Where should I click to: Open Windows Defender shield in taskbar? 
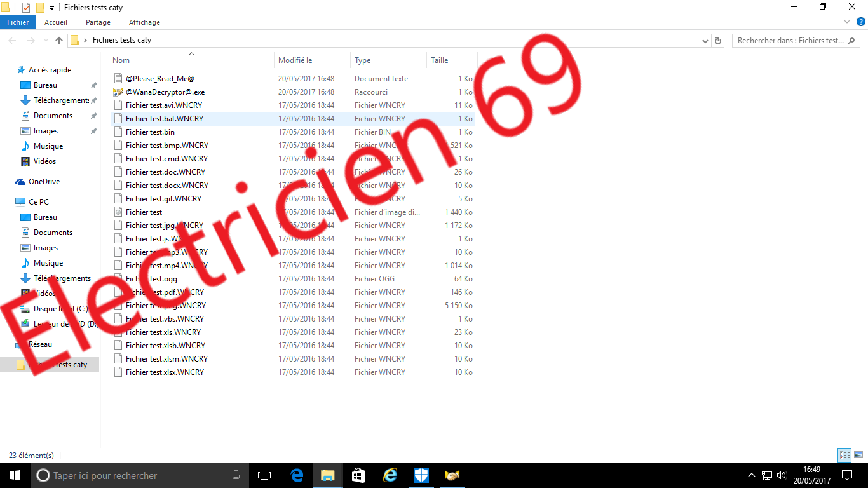(x=421, y=475)
